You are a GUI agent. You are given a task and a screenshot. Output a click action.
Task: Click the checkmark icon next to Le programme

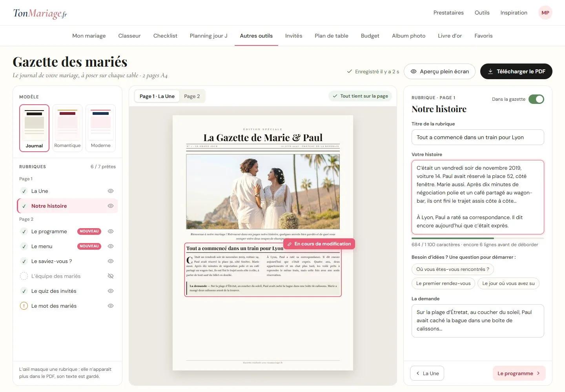click(24, 231)
